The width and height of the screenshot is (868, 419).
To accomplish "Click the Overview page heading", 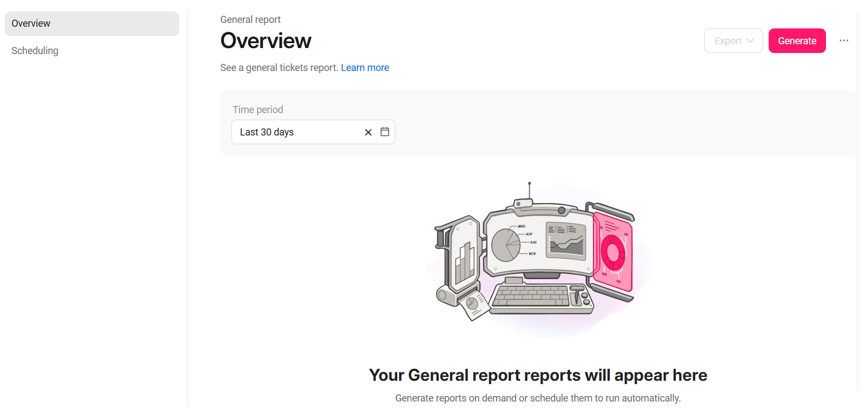I will [x=266, y=41].
